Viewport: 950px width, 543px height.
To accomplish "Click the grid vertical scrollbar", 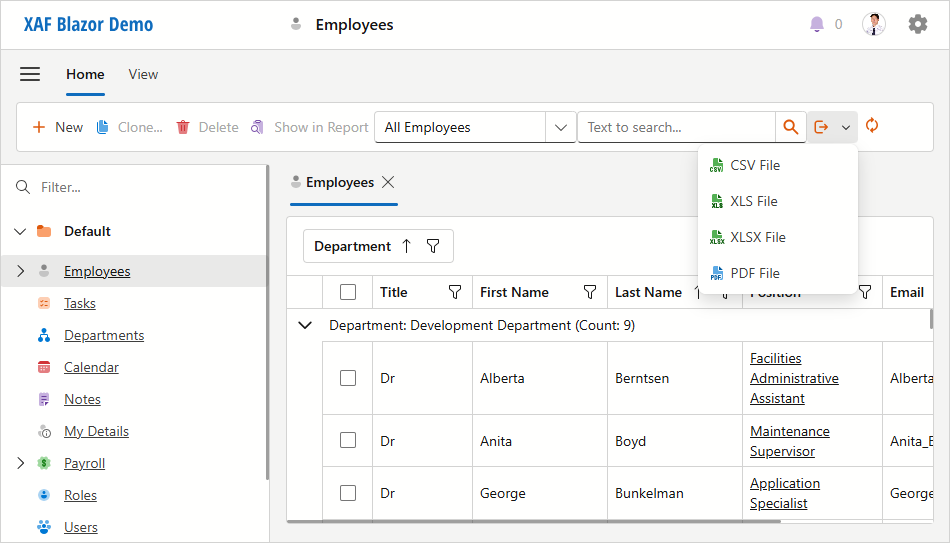I will [x=931, y=319].
